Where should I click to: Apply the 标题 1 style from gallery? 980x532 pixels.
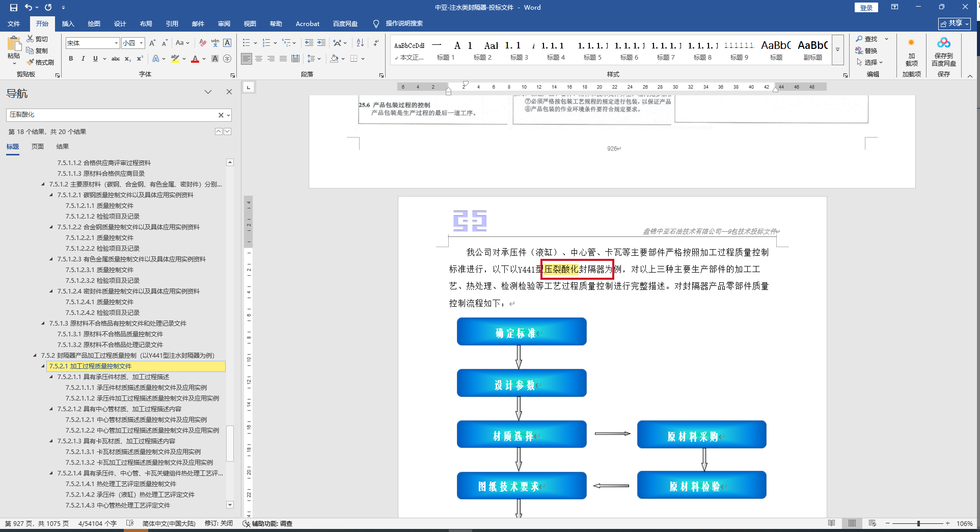click(446, 50)
